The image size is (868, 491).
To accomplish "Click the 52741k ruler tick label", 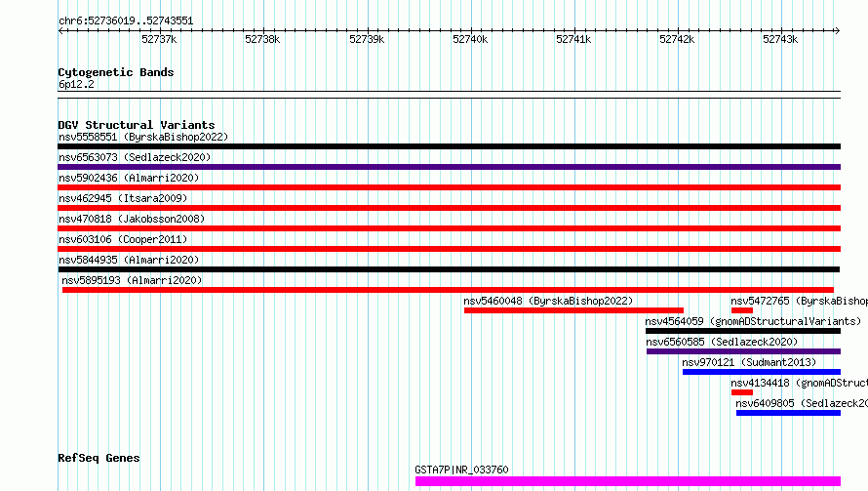I will coord(573,39).
